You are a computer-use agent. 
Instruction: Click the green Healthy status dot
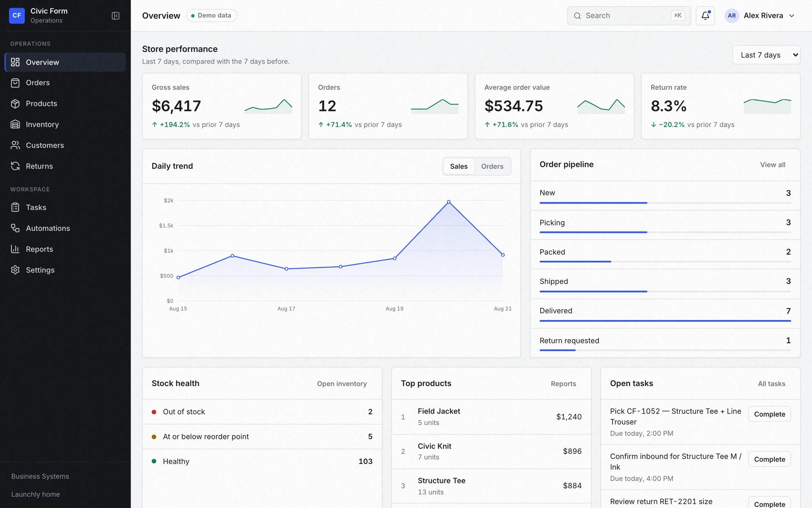pyautogui.click(x=154, y=461)
